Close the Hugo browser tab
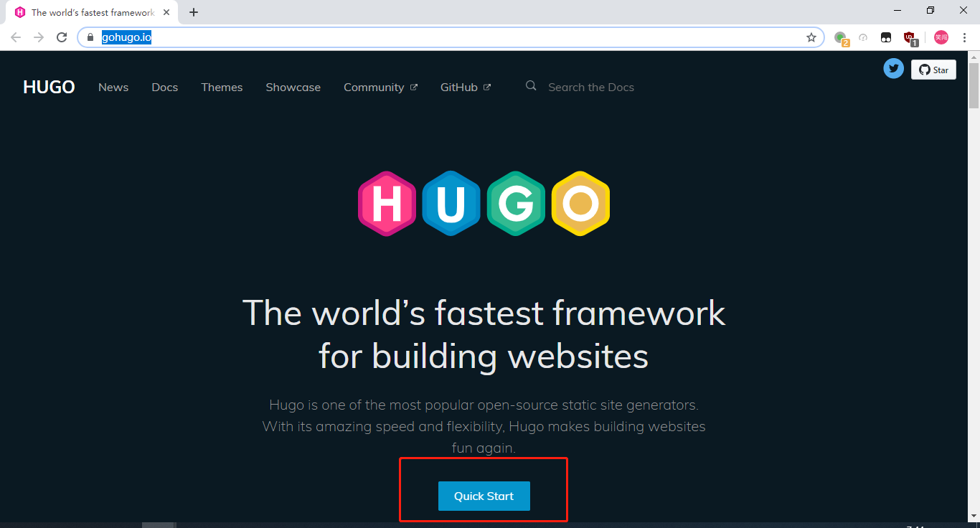 tap(166, 12)
